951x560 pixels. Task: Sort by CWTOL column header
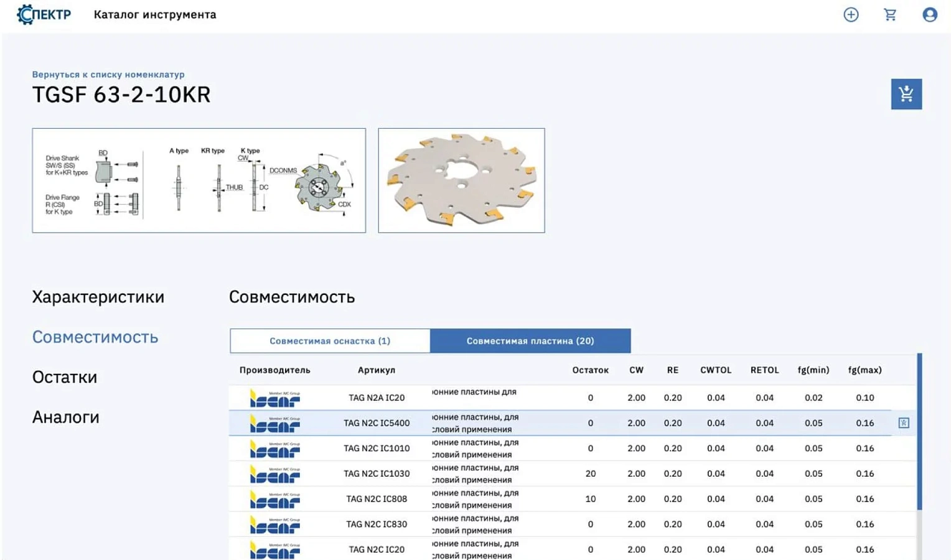click(x=716, y=370)
